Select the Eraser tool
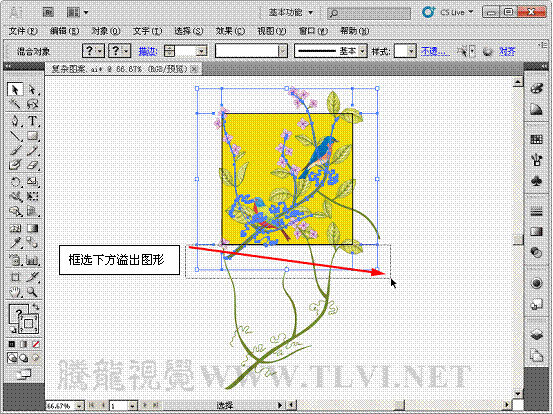This screenshot has height=414, width=553. pyautogui.click(x=32, y=165)
